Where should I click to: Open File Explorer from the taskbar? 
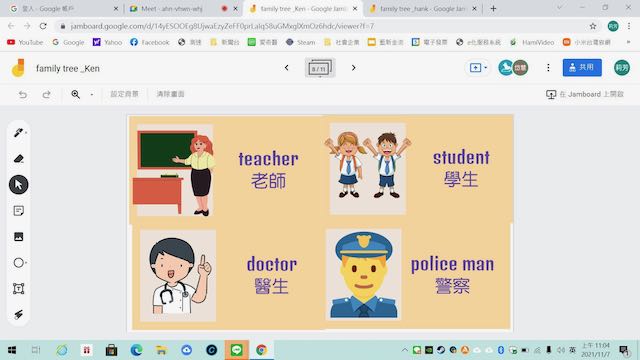tap(162, 350)
